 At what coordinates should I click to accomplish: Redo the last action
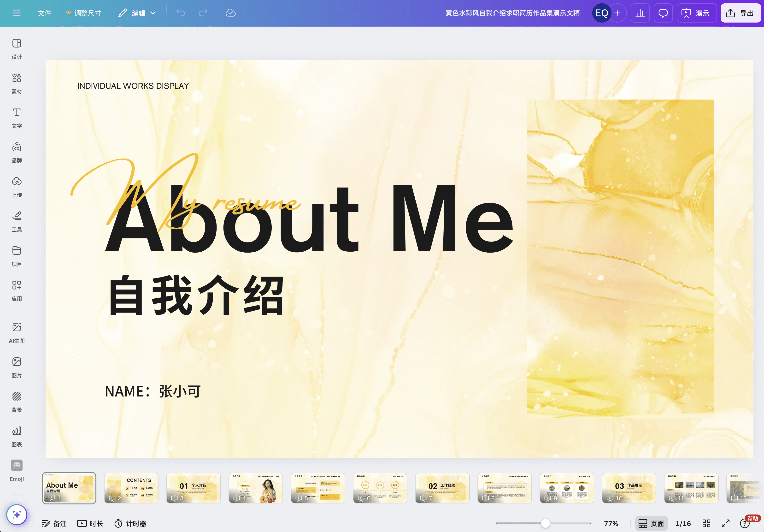[x=203, y=13]
